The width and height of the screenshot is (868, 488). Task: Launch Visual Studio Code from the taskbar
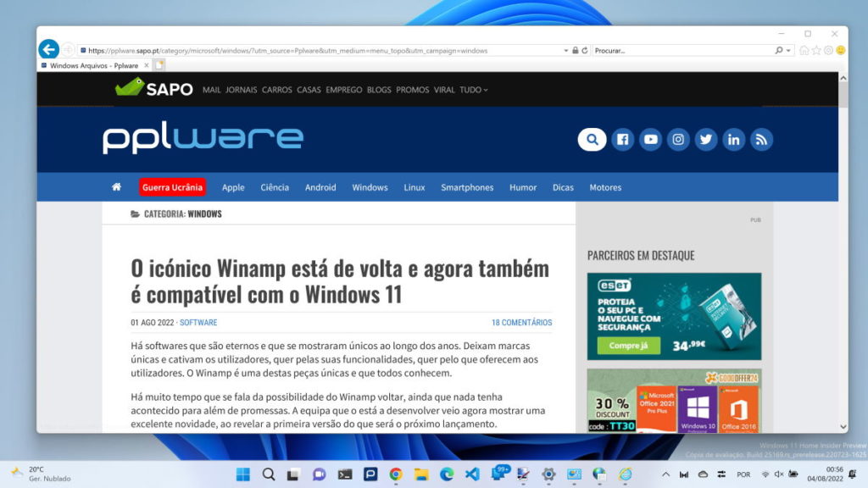tap(472, 474)
